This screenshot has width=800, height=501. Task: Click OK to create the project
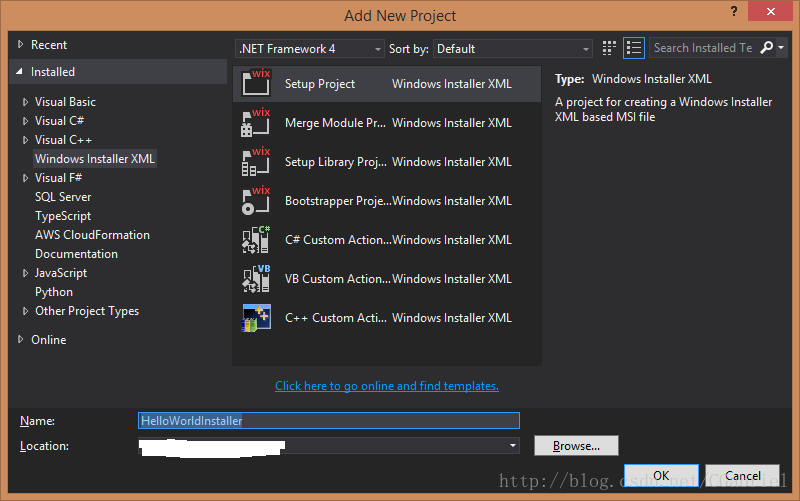point(661,475)
